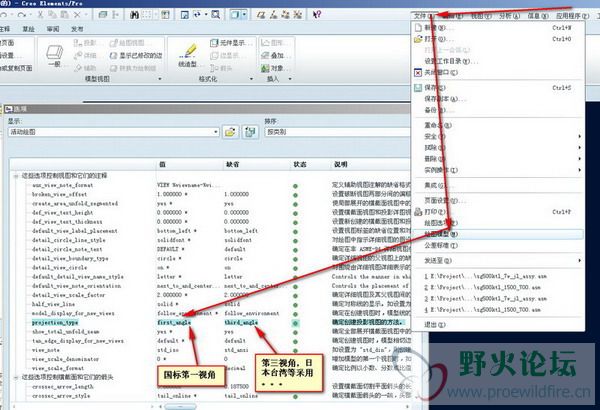Screen dimensions: 600x410
Task: Click the first sketch icon left of help icon
Action: (x=261, y=15)
